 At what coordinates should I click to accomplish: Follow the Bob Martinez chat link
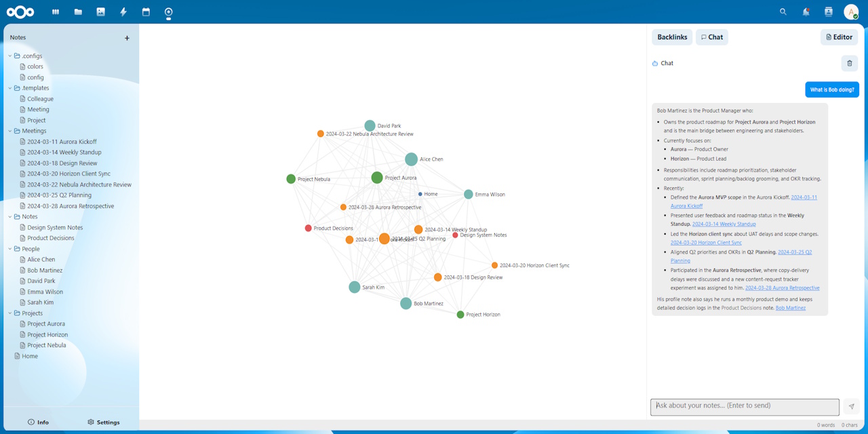coord(791,308)
